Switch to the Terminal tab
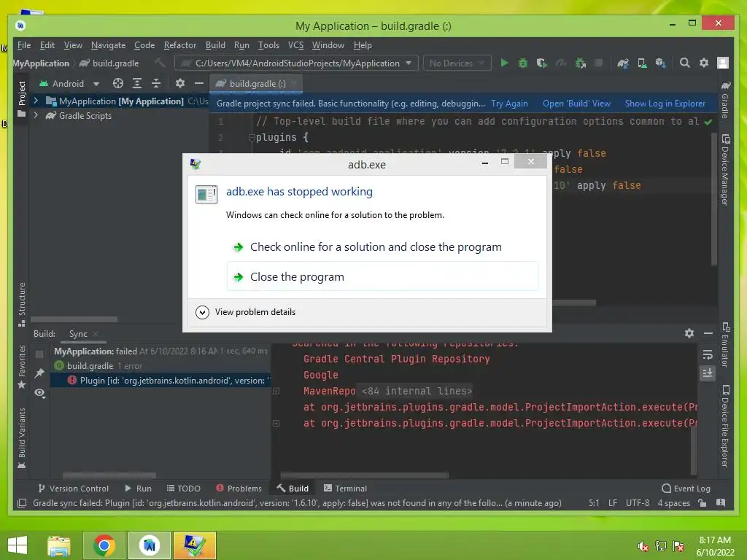The height and width of the screenshot is (560, 747). [x=345, y=488]
